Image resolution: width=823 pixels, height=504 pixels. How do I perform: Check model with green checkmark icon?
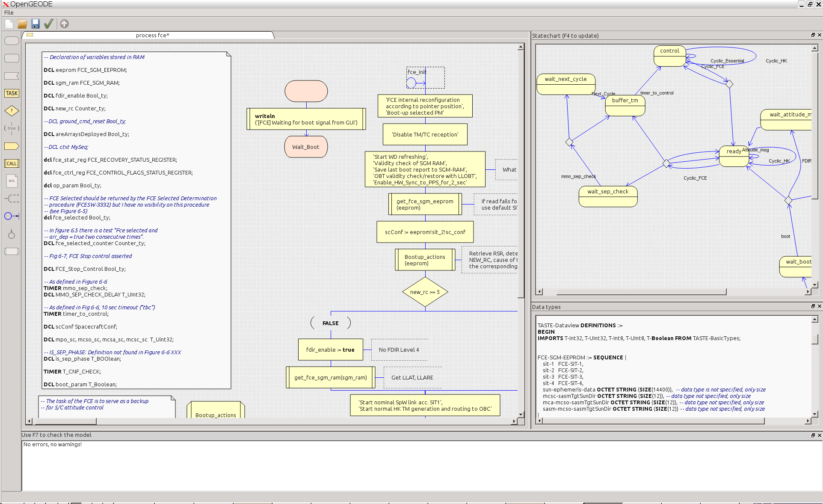tap(49, 24)
